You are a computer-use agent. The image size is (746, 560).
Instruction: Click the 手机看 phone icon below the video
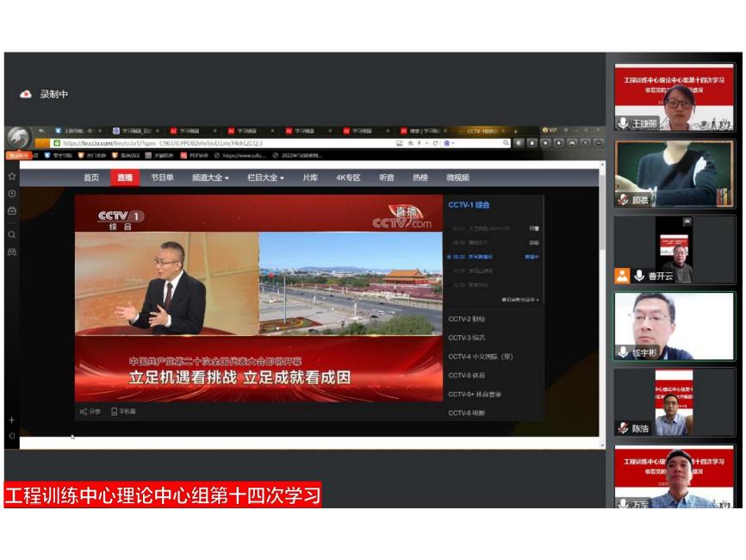coord(115,412)
